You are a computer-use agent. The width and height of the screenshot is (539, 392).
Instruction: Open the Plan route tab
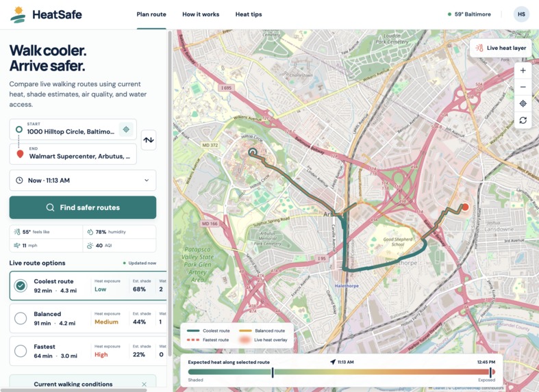pos(151,14)
